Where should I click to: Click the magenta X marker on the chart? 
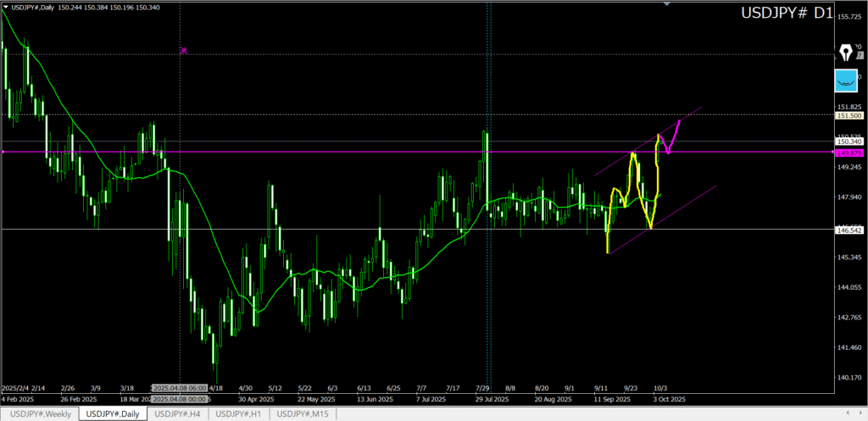(x=184, y=51)
